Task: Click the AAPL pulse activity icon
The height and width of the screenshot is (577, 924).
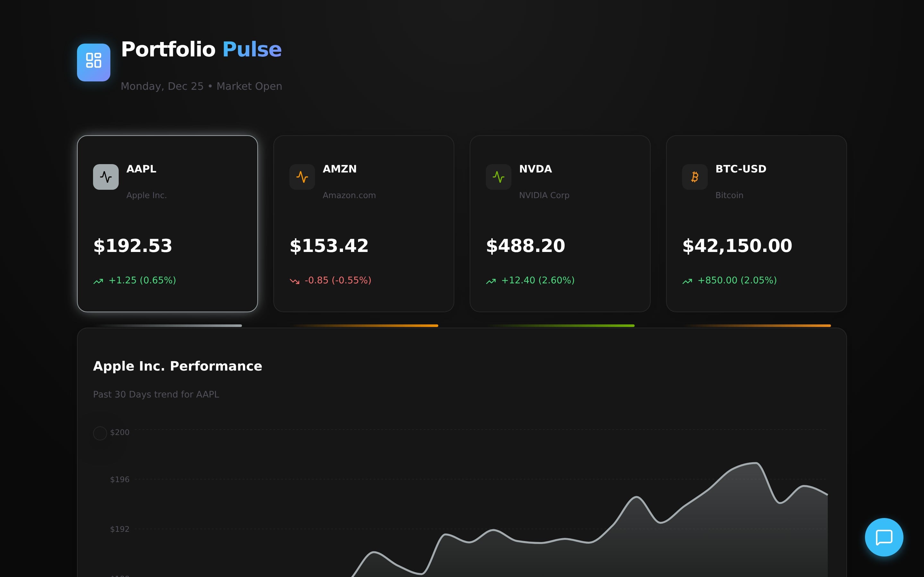Action: coord(106,177)
